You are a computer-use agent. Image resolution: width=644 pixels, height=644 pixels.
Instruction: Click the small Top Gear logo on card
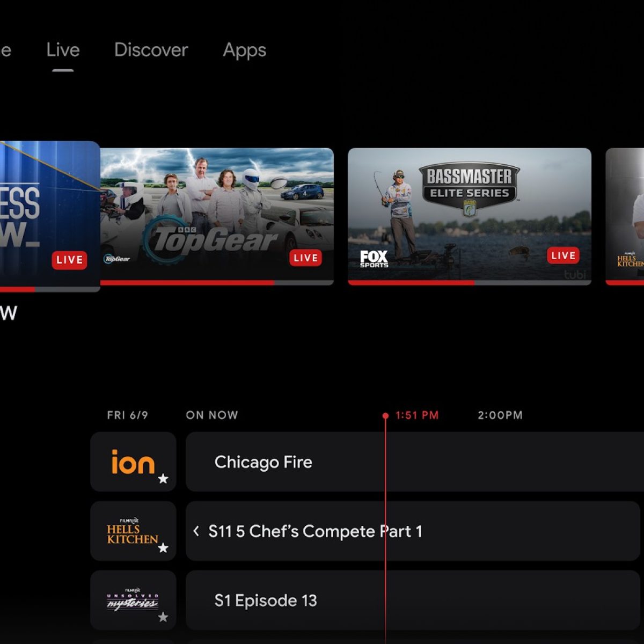[117, 259]
